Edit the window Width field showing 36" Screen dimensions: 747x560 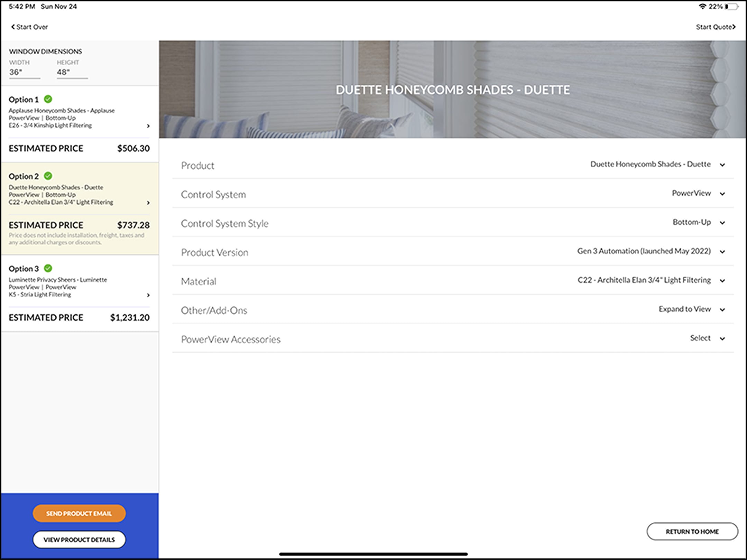pyautogui.click(x=25, y=72)
